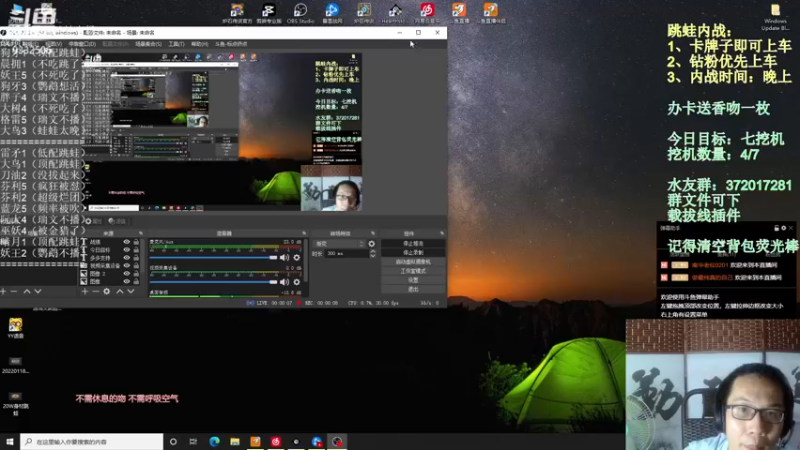Open settings gear for 视频采集设备 audio
This screenshot has height=450, width=800.
pyautogui.click(x=296, y=282)
